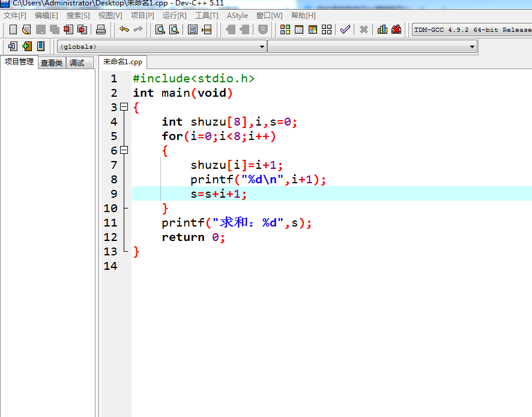This screenshot has width=532, height=417.
Task: Click the printf("%d\n",i+1); line
Action: (x=258, y=179)
